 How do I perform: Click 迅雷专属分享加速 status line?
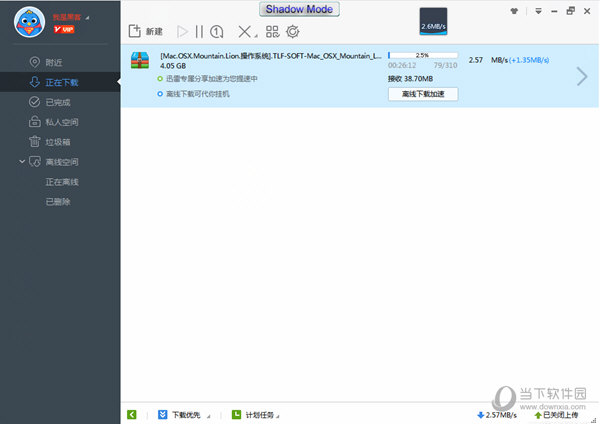212,79
